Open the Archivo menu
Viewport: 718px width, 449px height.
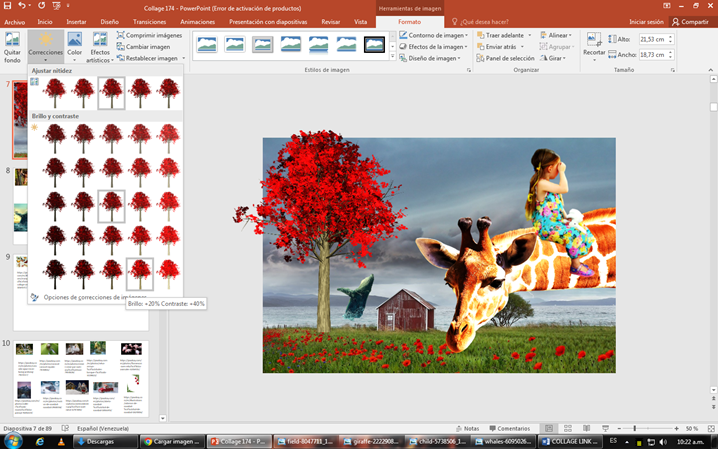pos(15,22)
